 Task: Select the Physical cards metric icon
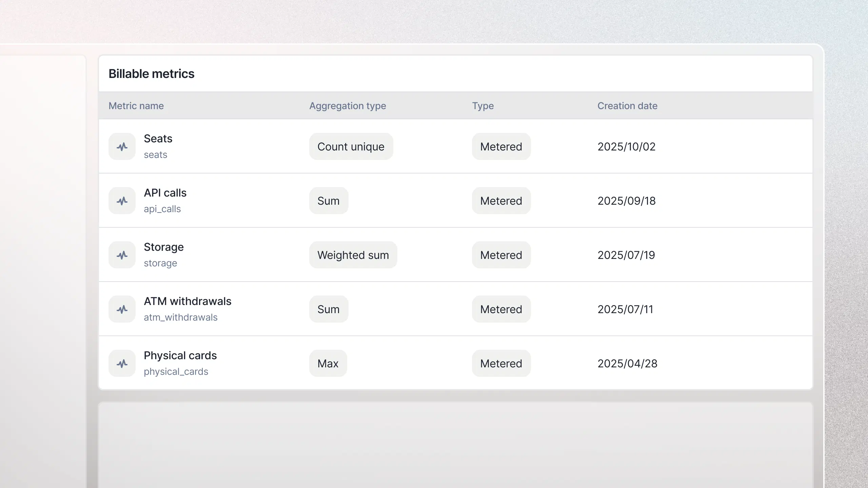pyautogui.click(x=122, y=363)
